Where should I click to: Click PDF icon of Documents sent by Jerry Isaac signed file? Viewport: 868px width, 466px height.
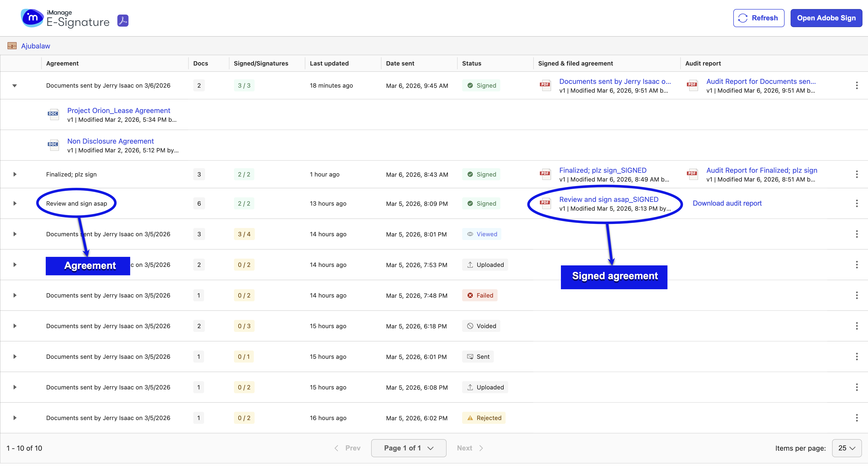(x=545, y=86)
